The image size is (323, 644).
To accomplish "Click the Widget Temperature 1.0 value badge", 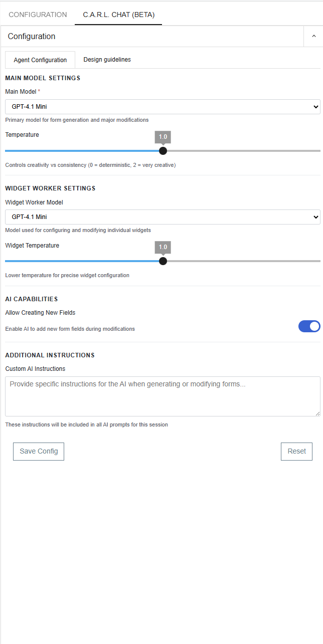I will [x=163, y=247].
